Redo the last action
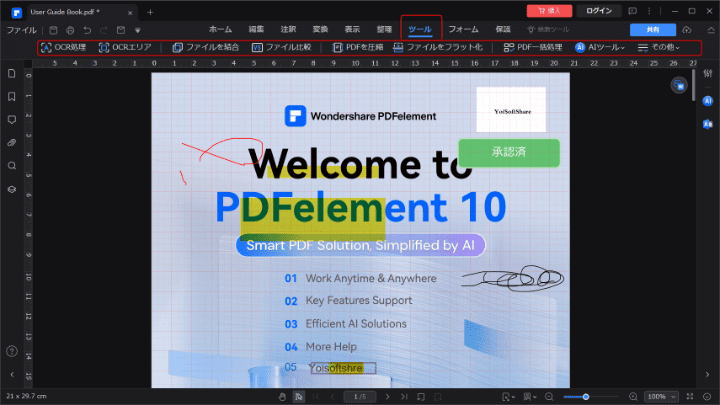Viewport: 720px width, 405px height. point(104,30)
